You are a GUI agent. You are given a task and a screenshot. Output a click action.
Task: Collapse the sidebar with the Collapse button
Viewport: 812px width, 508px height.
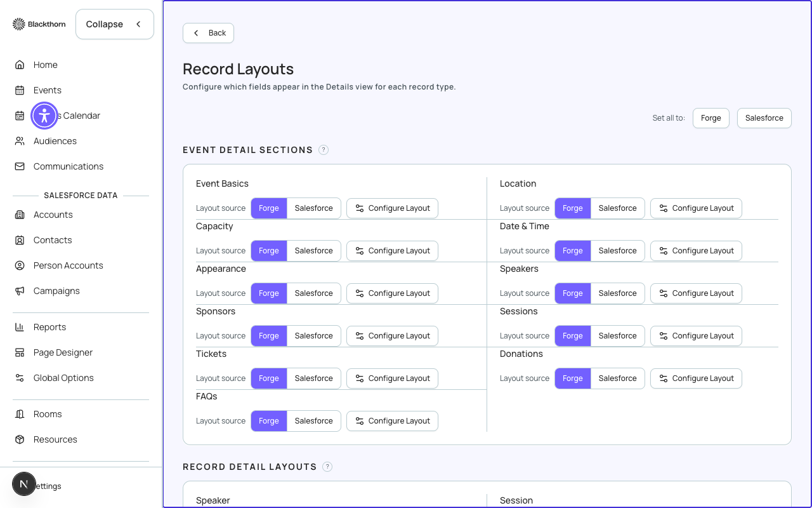coord(115,24)
